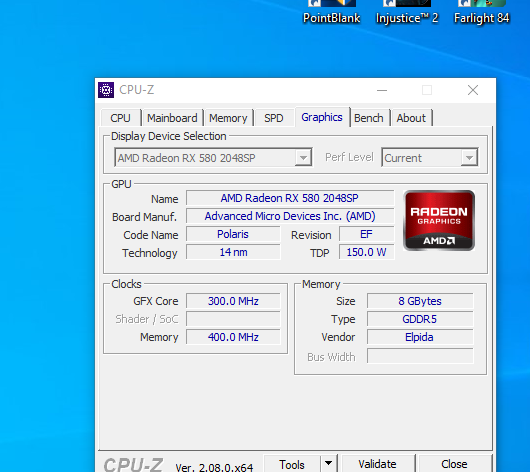Open the Tools button dropdown arrow

click(329, 464)
